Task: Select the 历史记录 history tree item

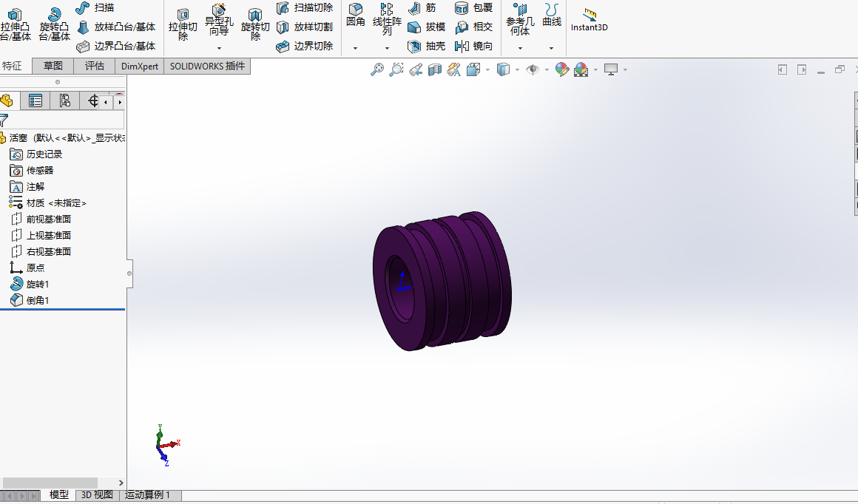Action: (x=36, y=154)
